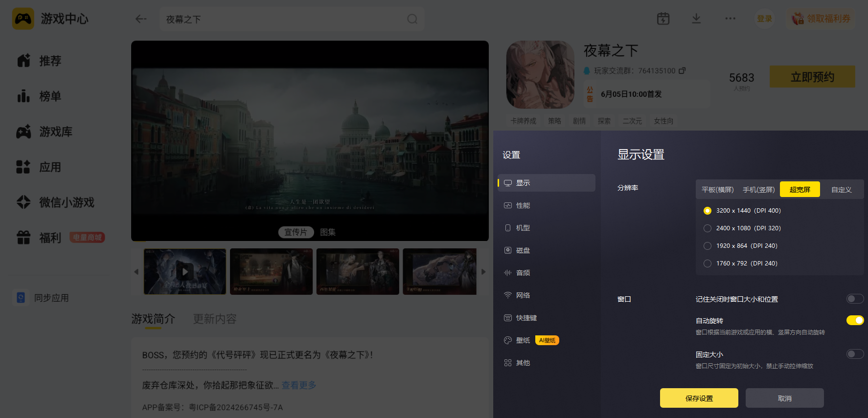The width and height of the screenshot is (868, 418).
Task: Click the search magnifier icon
Action: click(x=412, y=19)
